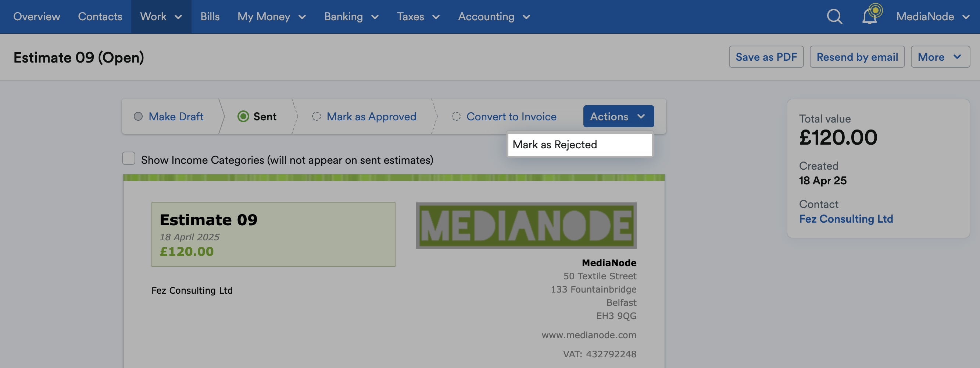
Task: Choose Mark as Rejected option
Action: [580, 145]
